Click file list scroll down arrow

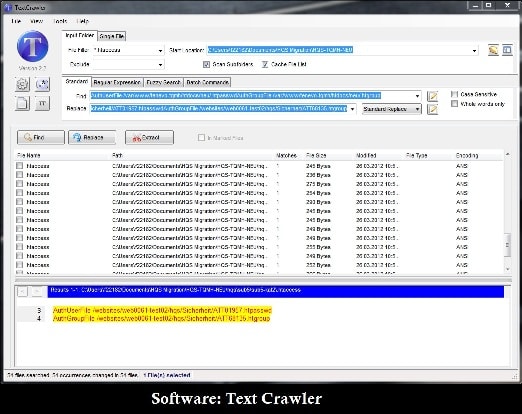pyautogui.click(x=507, y=269)
